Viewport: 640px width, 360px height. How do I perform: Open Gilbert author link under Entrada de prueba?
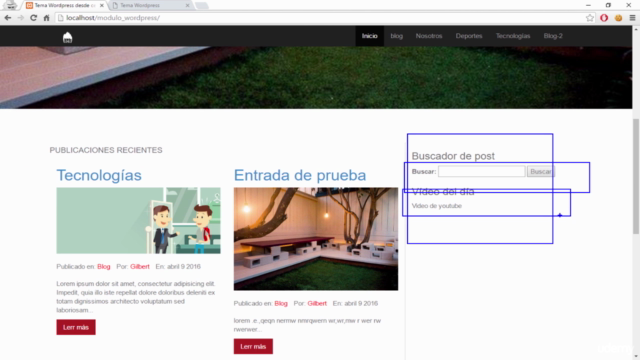click(317, 303)
